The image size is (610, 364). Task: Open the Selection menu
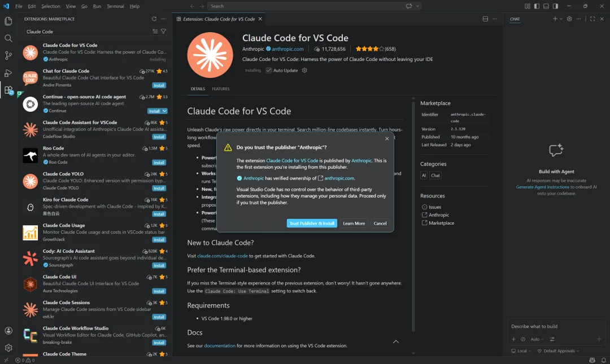point(51,6)
